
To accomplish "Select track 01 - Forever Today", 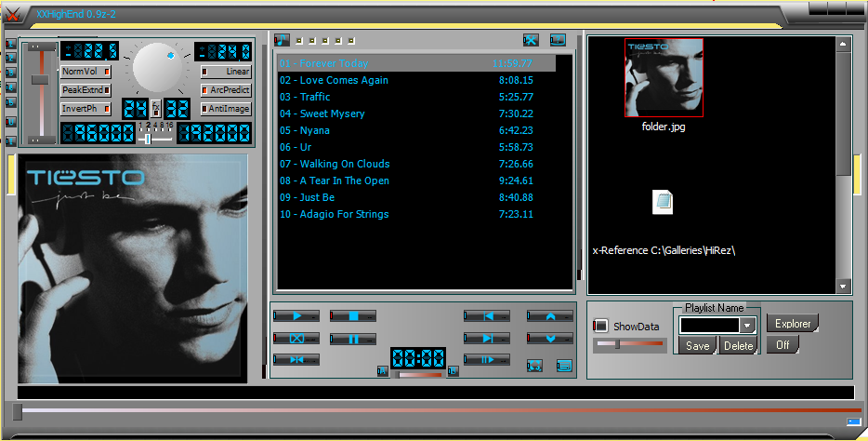I will (416, 63).
